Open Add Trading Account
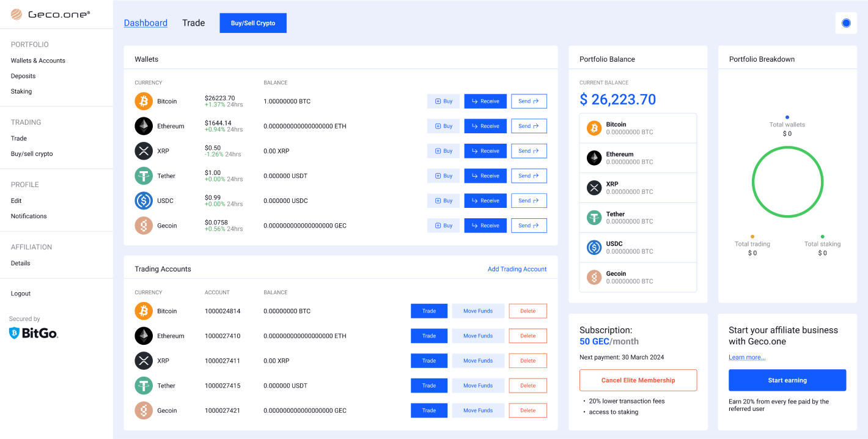Image resolution: width=868 pixels, height=439 pixels. tap(517, 268)
